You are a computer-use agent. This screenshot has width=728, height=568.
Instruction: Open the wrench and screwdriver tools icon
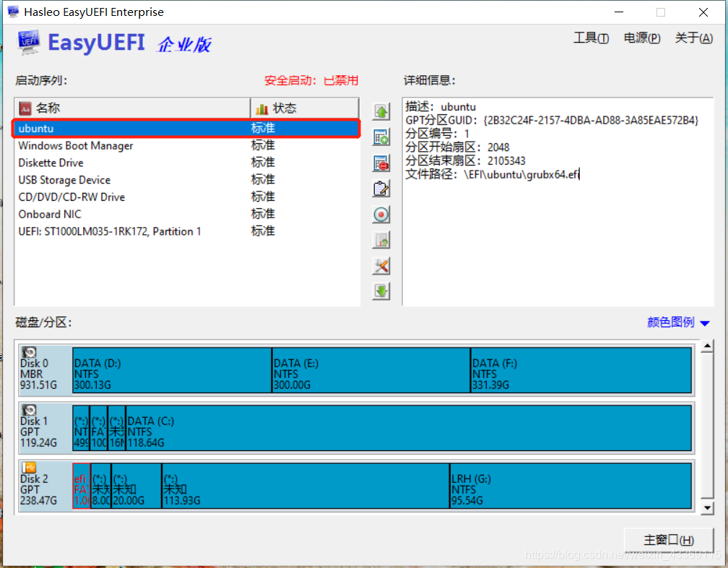pyautogui.click(x=381, y=266)
